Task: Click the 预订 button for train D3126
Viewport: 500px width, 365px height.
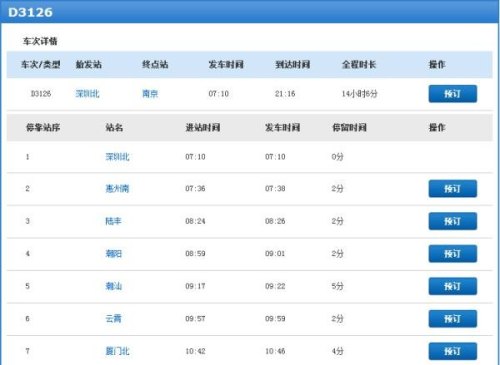Action: (453, 94)
